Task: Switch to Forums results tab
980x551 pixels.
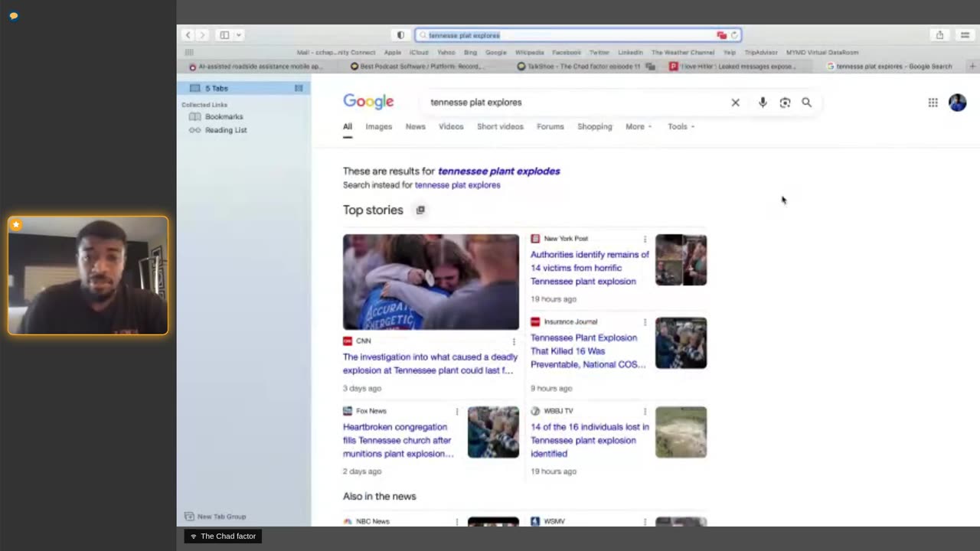Action: 550,127
